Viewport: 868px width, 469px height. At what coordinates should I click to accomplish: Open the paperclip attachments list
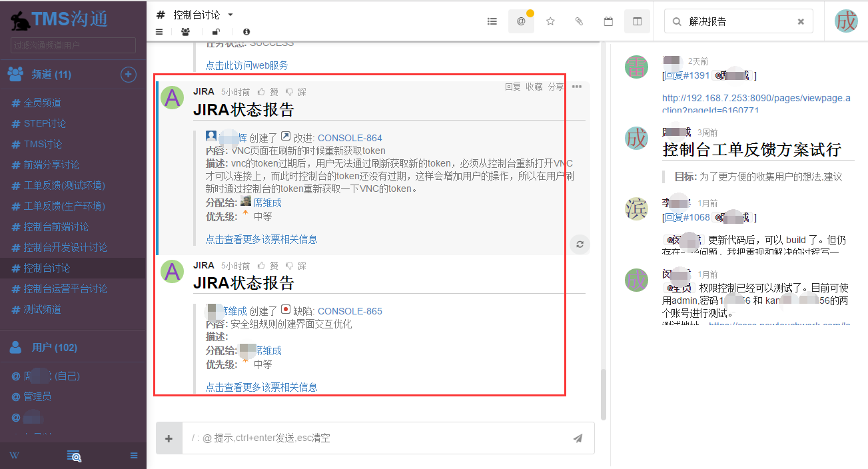click(579, 21)
